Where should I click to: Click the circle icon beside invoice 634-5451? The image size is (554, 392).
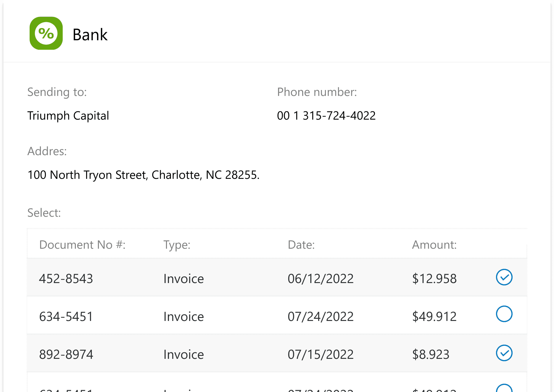click(x=504, y=314)
